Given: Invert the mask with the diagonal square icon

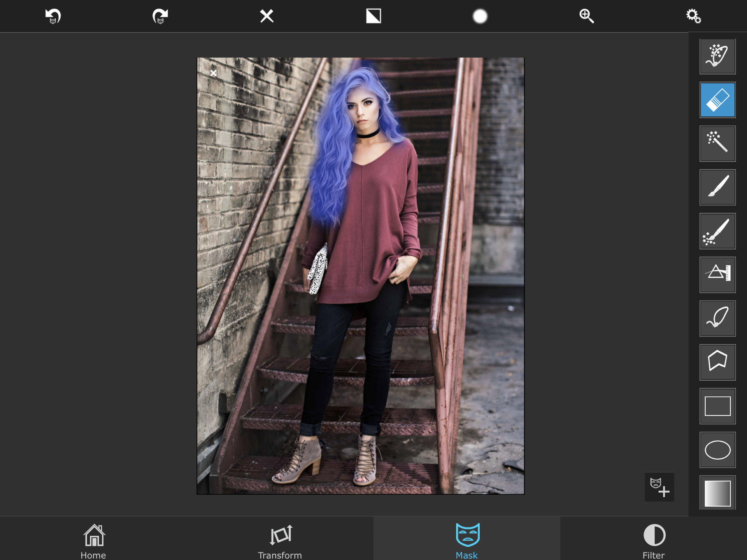Looking at the screenshot, I should tap(373, 16).
